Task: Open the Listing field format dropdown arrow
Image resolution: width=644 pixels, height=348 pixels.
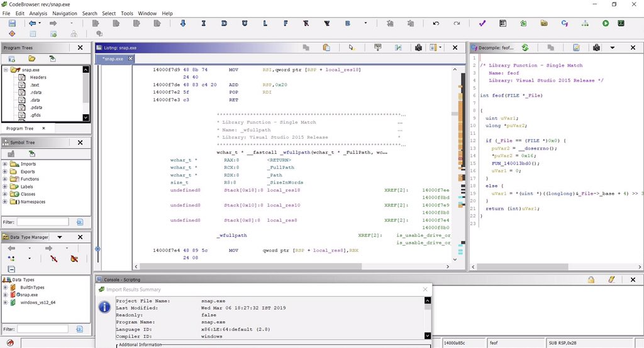Action: click(440, 48)
